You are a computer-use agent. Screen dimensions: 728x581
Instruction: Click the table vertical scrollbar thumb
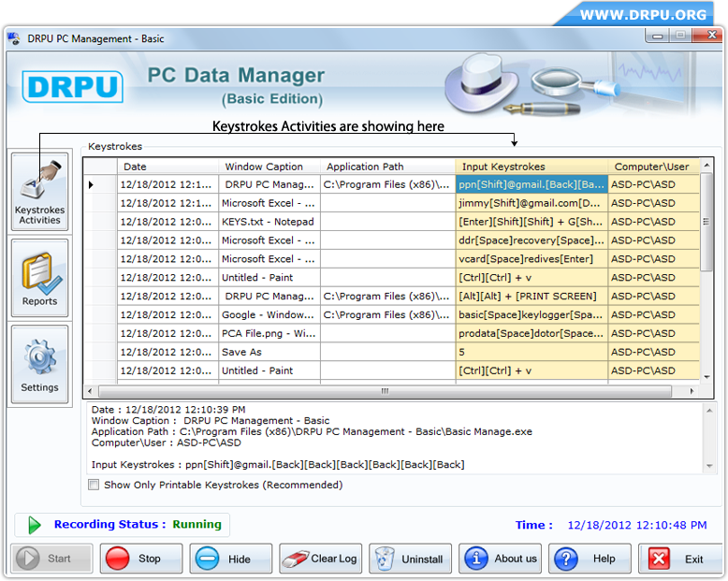tap(706, 222)
